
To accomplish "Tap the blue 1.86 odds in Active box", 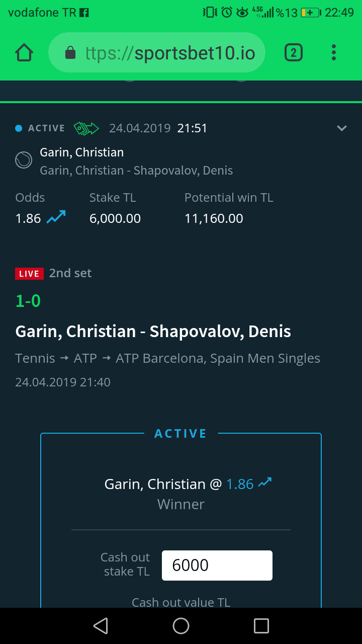I will point(240,484).
